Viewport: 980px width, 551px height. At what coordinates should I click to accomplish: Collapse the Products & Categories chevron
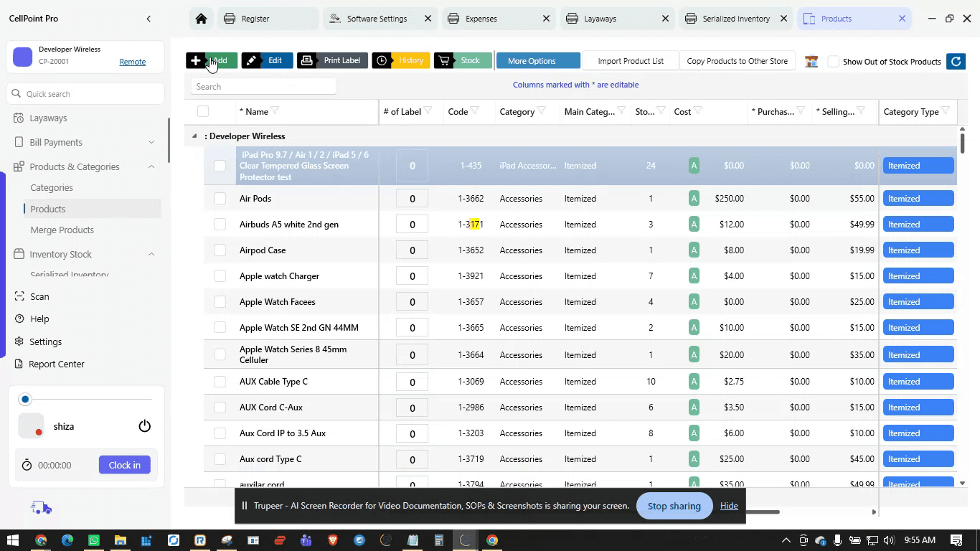(x=151, y=166)
